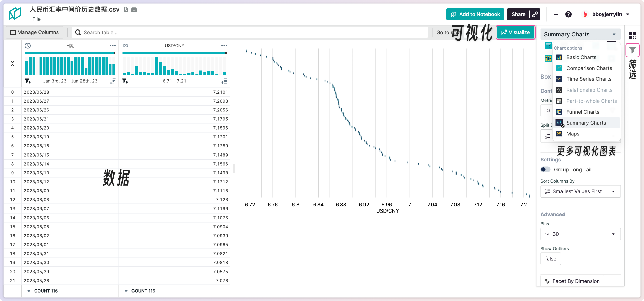Click the divider handle between table and chart
This screenshot has height=301, width=644.
point(234,168)
